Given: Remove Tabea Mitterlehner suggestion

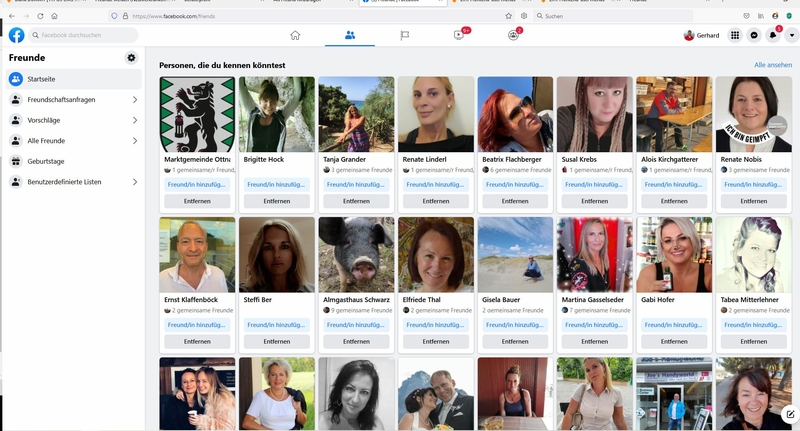Looking at the screenshot, I should [754, 341].
